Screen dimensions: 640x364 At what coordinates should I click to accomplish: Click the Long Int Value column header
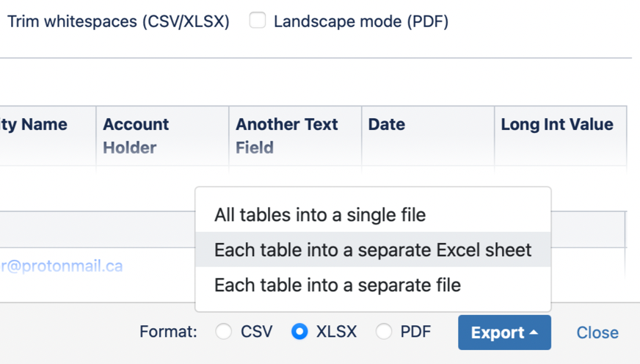[557, 125]
